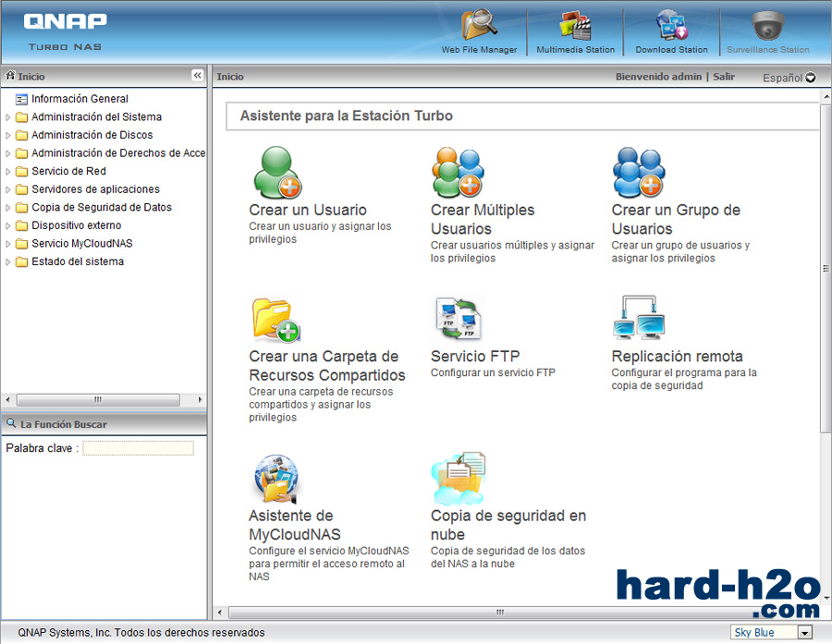
Task: Open the Servicio FTP title link
Action: click(x=475, y=356)
